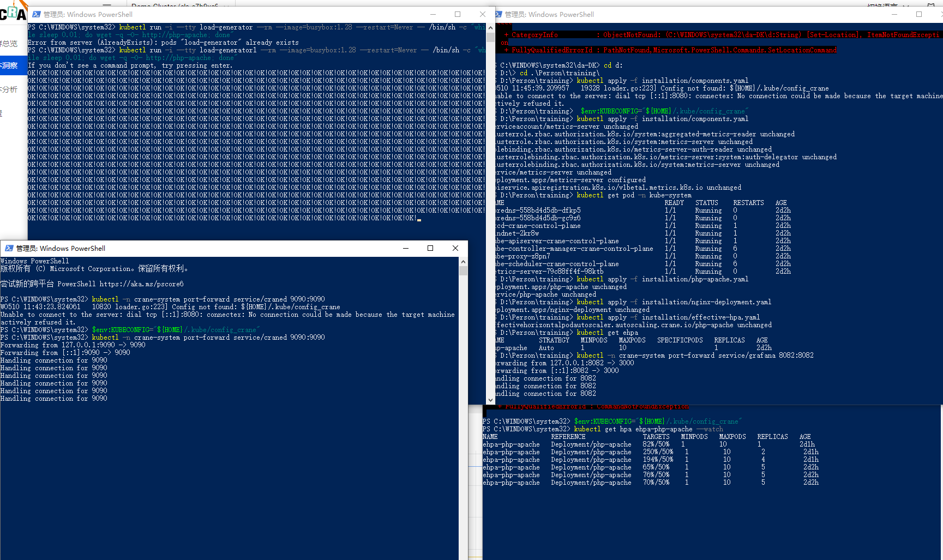
Task: Click the REFERENCE column header in hpa output
Action: [x=568, y=437]
